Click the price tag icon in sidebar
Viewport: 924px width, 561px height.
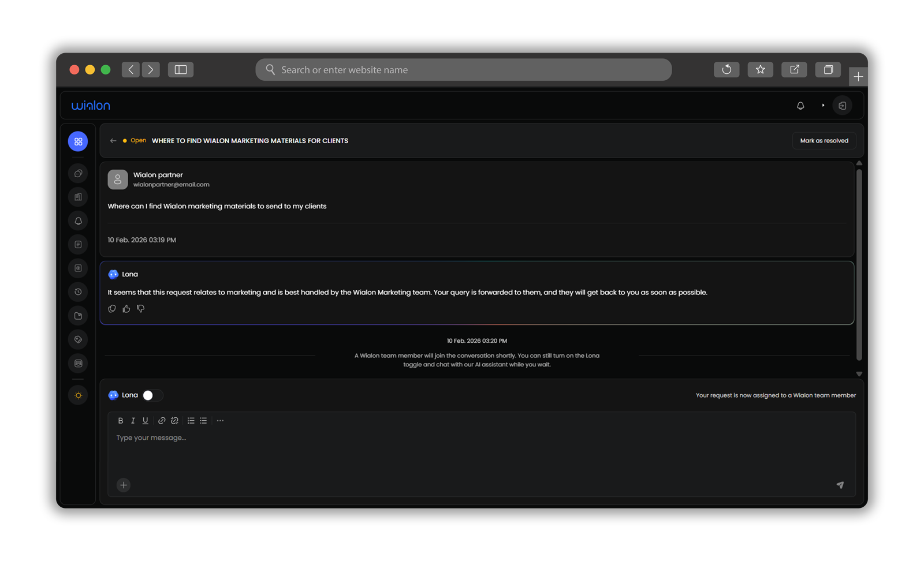[78, 339]
